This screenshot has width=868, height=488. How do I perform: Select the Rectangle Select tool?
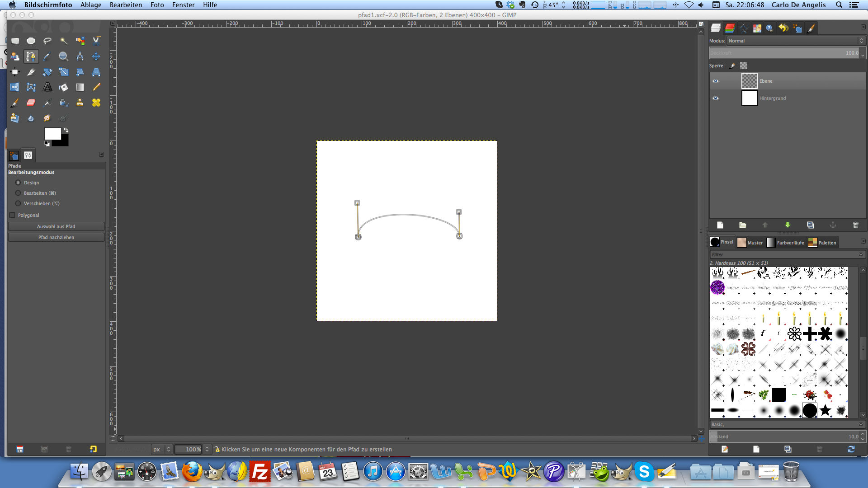(15, 41)
